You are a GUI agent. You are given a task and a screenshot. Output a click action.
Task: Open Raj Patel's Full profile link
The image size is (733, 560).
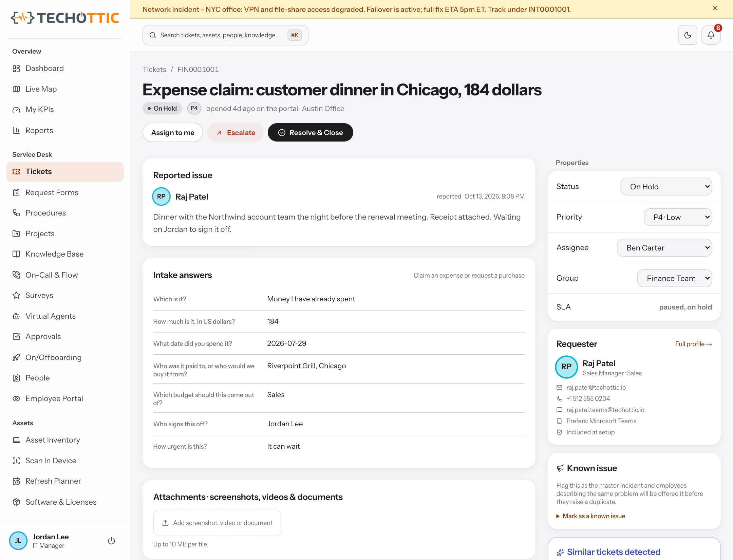coord(693,344)
